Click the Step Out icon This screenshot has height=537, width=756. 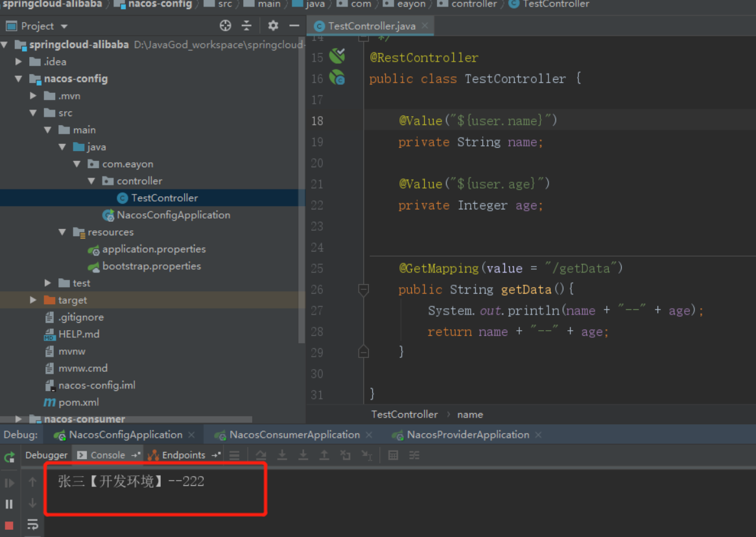coord(324,455)
